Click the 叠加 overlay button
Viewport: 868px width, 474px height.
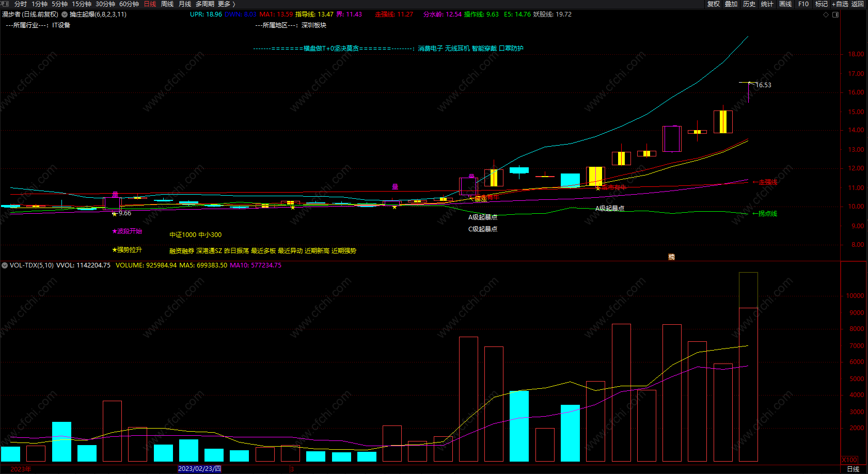pyautogui.click(x=731, y=4)
